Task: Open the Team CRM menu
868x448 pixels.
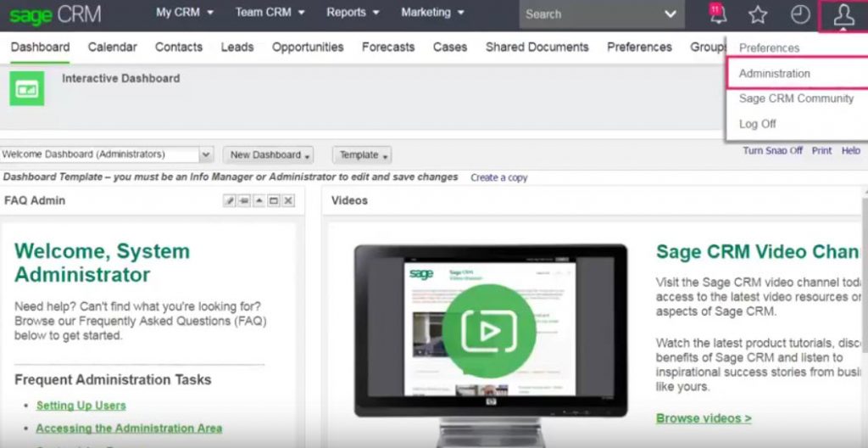Action: pyautogui.click(x=270, y=12)
